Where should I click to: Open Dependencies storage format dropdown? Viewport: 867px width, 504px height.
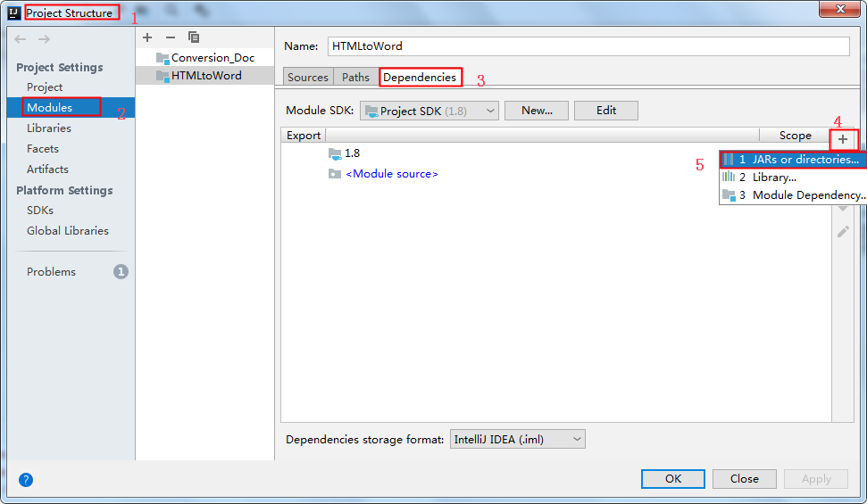point(518,440)
